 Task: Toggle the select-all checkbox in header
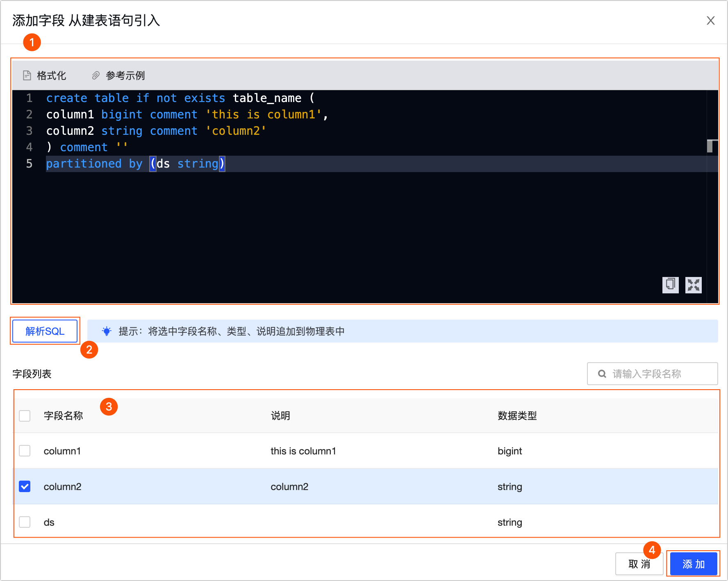25,415
